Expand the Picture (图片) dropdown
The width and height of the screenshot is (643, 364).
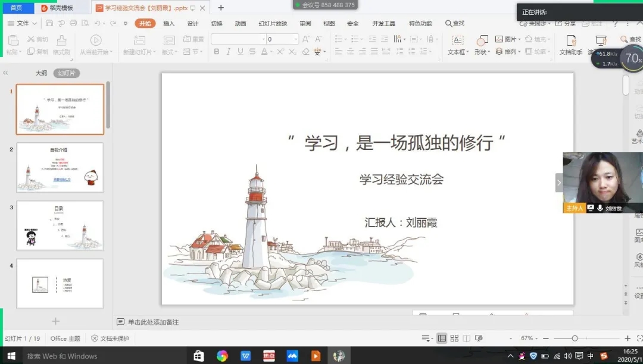(519, 39)
